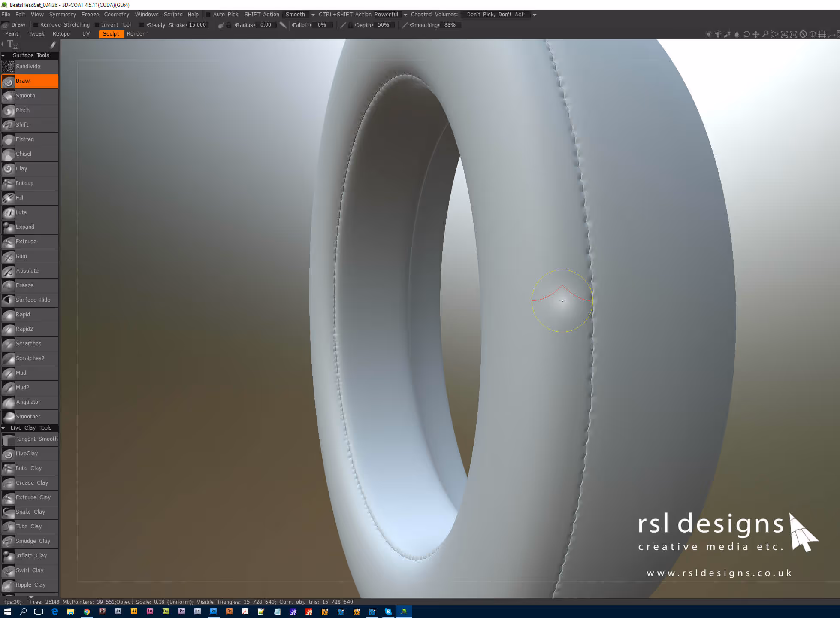
Task: Click the zoom magnifier navigation icon
Action: [765, 34]
